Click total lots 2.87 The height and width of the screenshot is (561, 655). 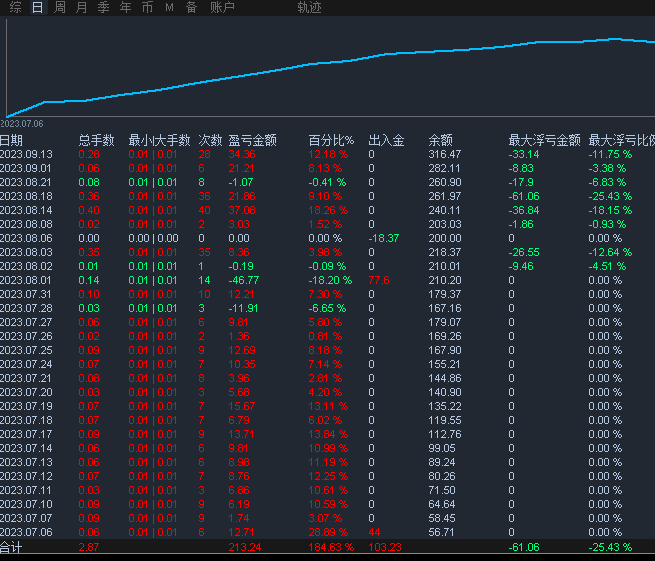(89, 547)
